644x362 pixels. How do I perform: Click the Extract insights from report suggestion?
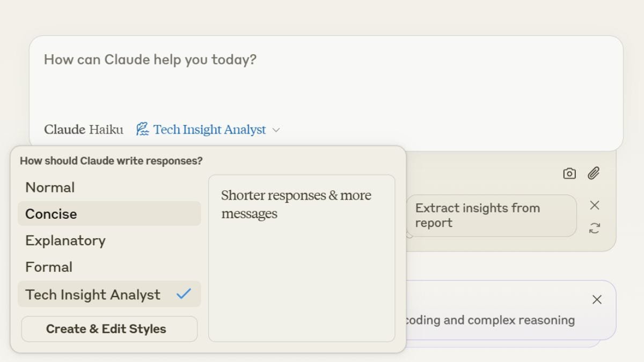click(491, 216)
